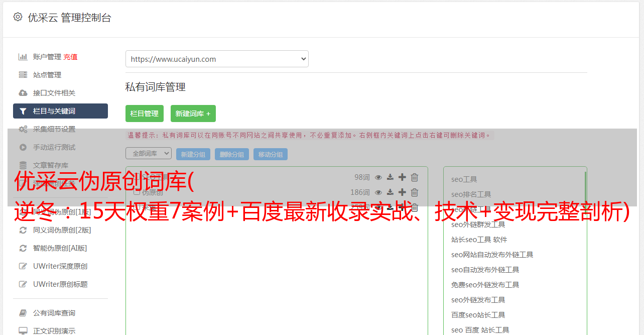644x335 pixels.
Task: Click the 新建分组 button
Action: (193, 154)
